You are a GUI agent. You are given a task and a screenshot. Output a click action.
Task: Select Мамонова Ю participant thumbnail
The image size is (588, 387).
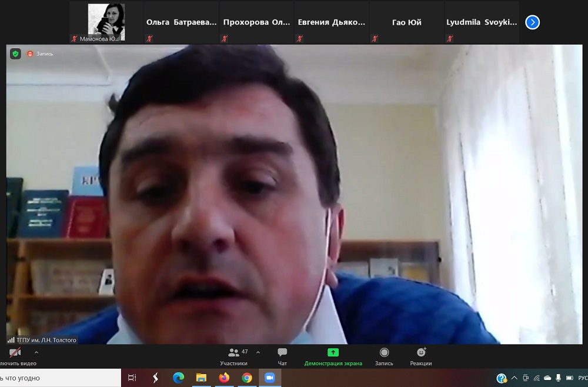coord(106,22)
